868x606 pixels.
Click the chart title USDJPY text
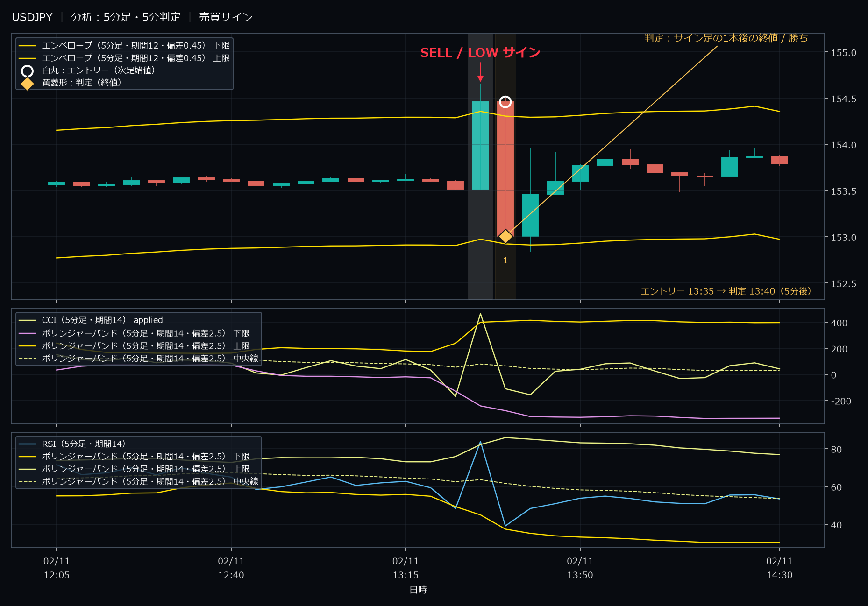[32, 17]
